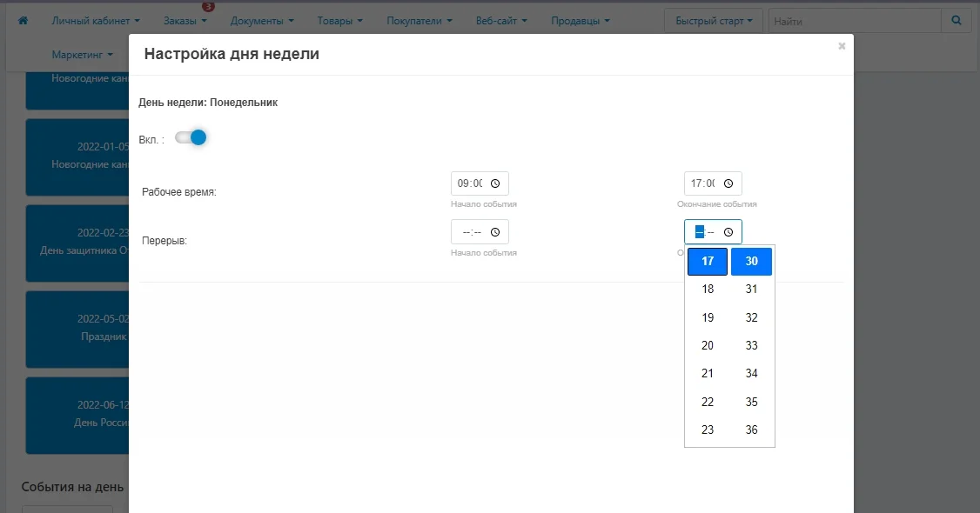Open the Веб-сайт menu
The width and height of the screenshot is (980, 513).
[x=501, y=21]
